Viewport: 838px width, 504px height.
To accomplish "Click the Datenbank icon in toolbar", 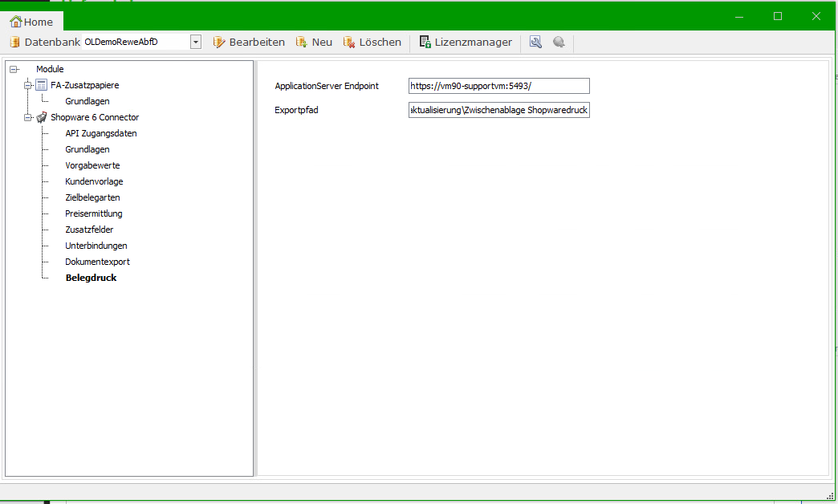I will pyautogui.click(x=14, y=43).
